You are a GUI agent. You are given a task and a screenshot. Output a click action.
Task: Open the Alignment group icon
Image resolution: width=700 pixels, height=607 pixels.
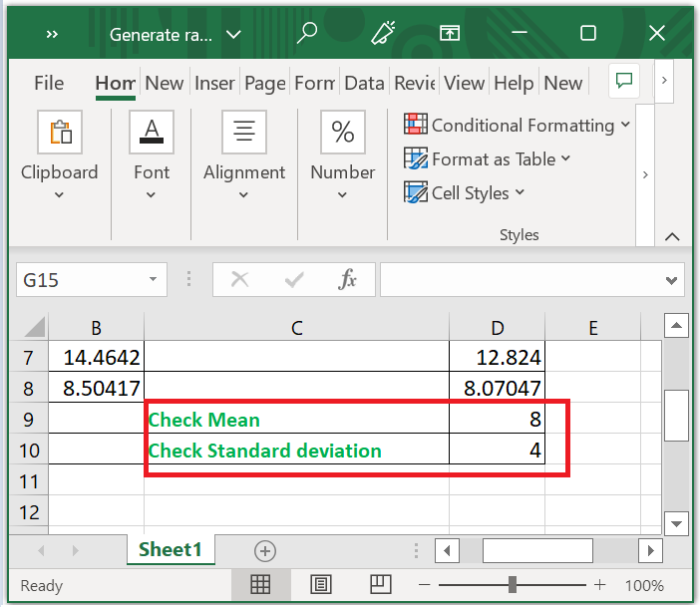pyautogui.click(x=244, y=132)
